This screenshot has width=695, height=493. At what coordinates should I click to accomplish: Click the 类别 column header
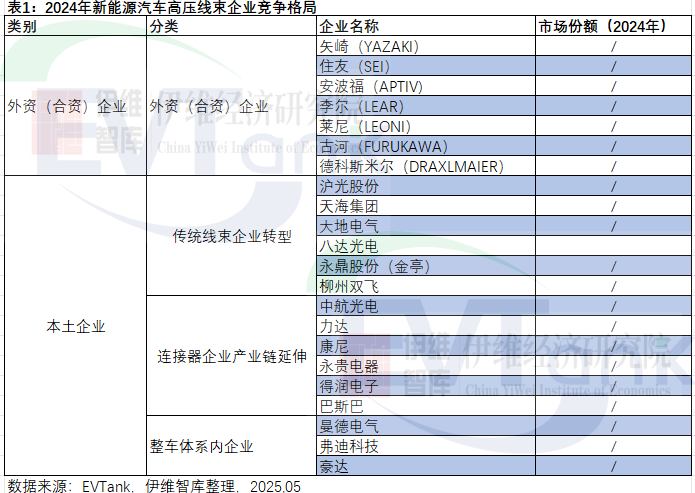(22, 27)
